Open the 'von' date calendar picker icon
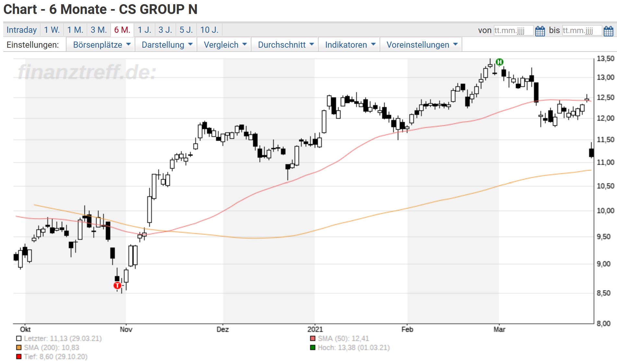617x364 pixels. coord(540,31)
